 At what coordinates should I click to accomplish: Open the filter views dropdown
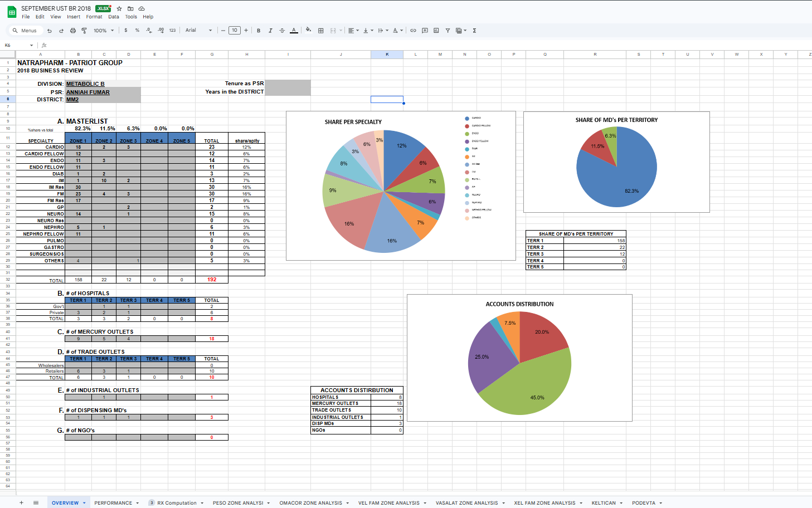461,31
